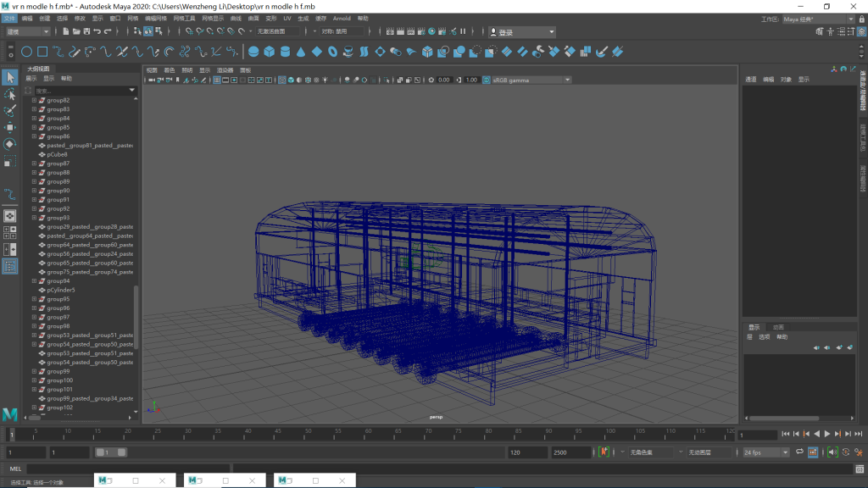Create a NURBS square from the shelf
Image resolution: width=868 pixels, height=488 pixels.
[42, 52]
